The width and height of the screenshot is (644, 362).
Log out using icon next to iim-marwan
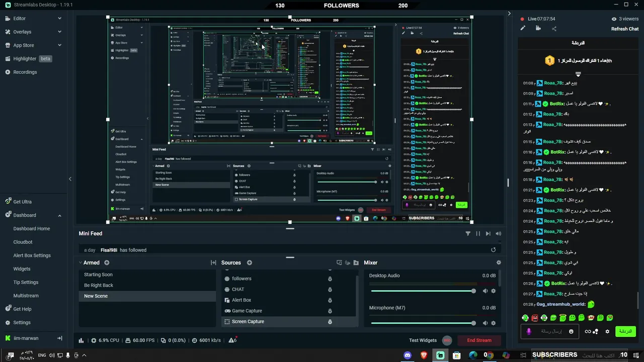pos(59,338)
